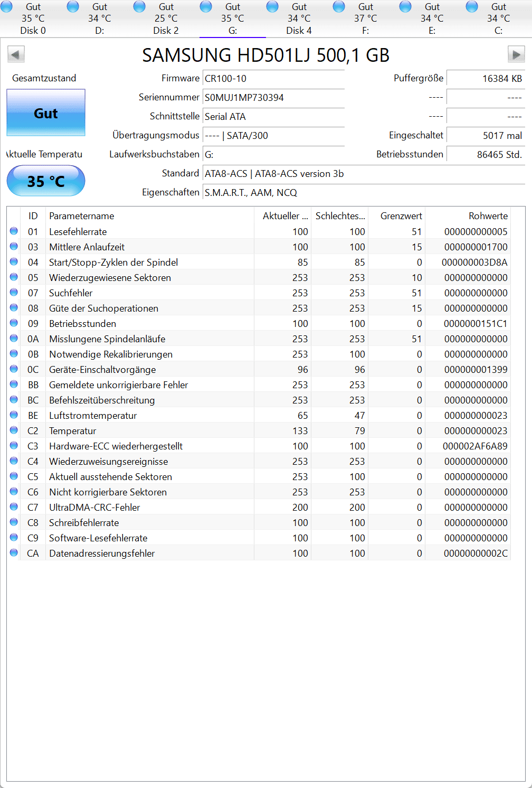Image resolution: width=532 pixels, height=788 pixels.
Task: Switch to drive E: tab
Action: [x=432, y=18]
